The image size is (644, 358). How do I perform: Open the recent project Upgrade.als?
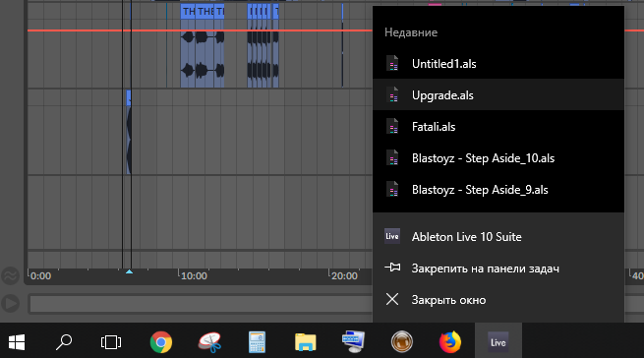point(498,95)
